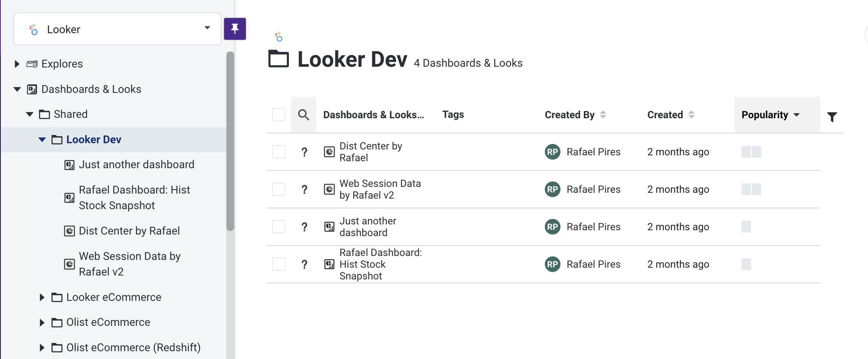Click the Look icon beside Web Session Data row

pos(329,190)
